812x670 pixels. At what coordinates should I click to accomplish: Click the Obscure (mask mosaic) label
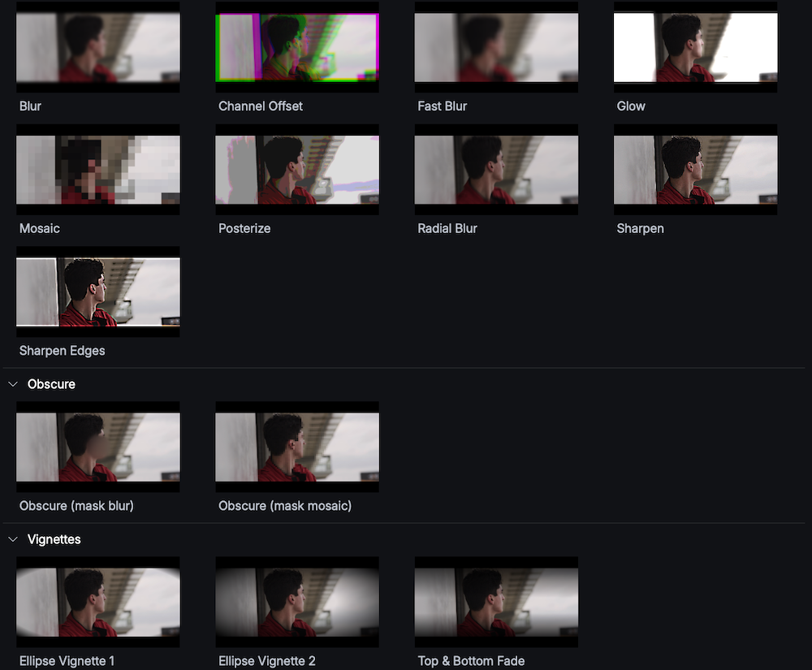tap(285, 506)
